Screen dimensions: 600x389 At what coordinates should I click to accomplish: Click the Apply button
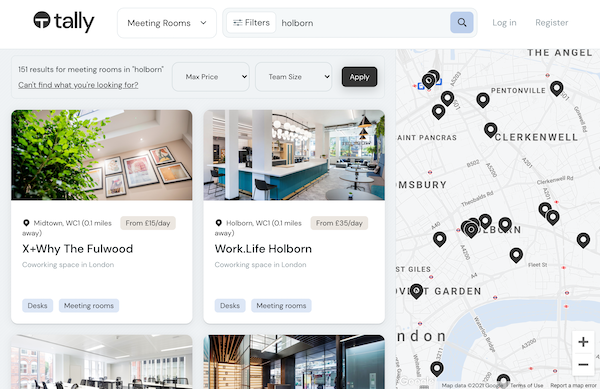(x=359, y=77)
